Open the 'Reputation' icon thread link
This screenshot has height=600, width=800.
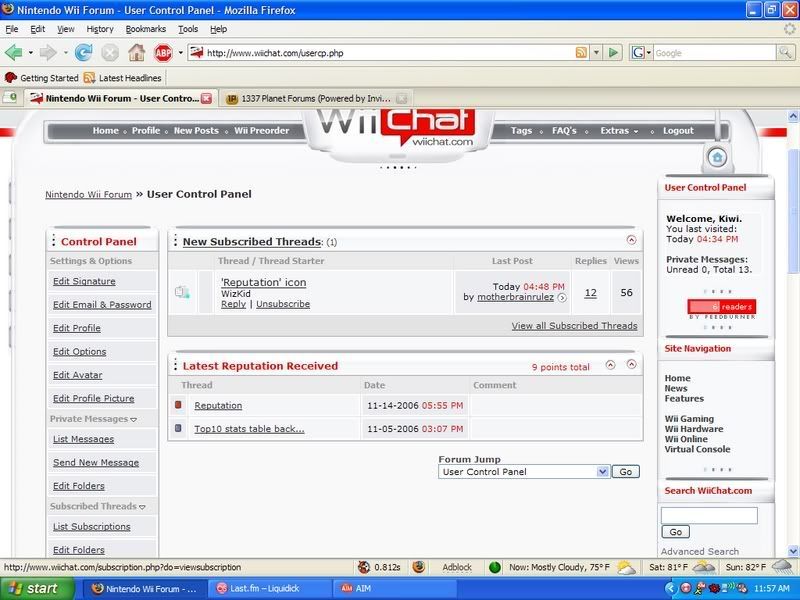coord(264,282)
